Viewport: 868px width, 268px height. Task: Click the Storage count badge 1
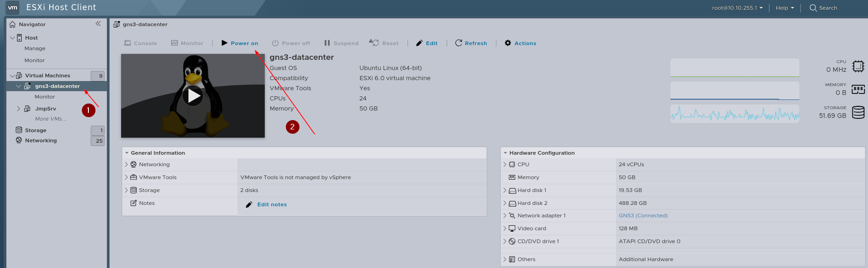98,130
